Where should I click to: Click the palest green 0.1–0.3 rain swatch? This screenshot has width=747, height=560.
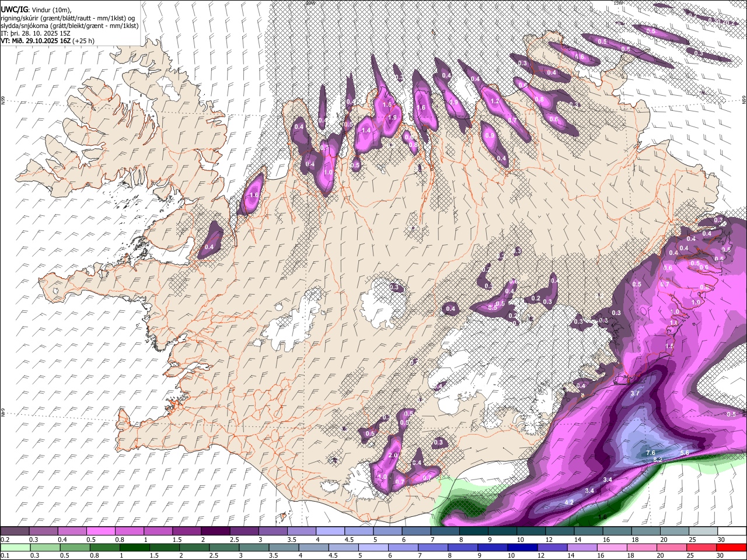[x=15, y=547]
